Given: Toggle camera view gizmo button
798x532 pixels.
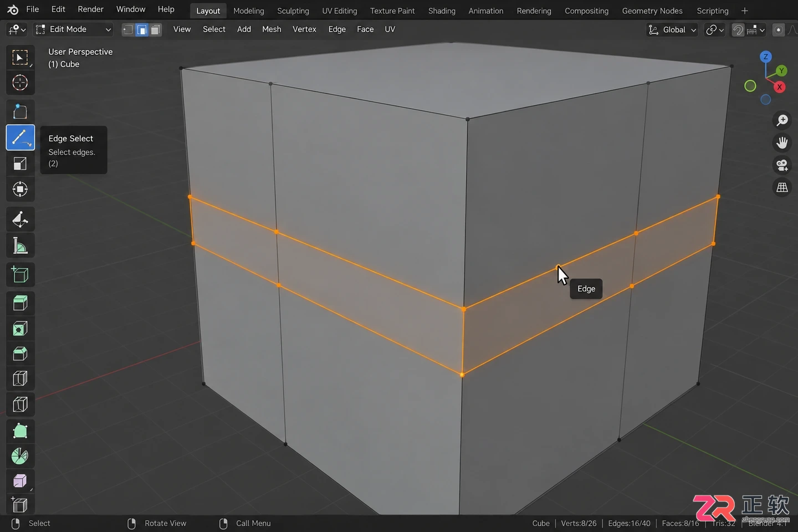Looking at the screenshot, I should pos(782,165).
